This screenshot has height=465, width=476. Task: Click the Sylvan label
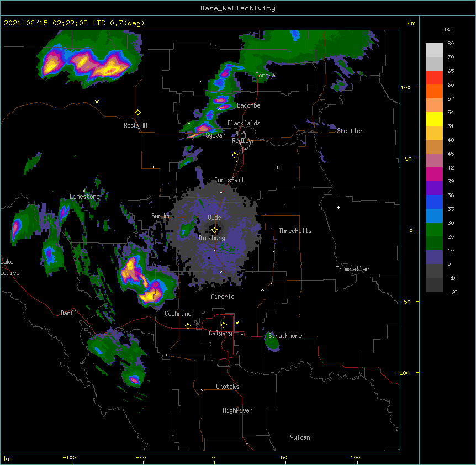click(x=215, y=135)
